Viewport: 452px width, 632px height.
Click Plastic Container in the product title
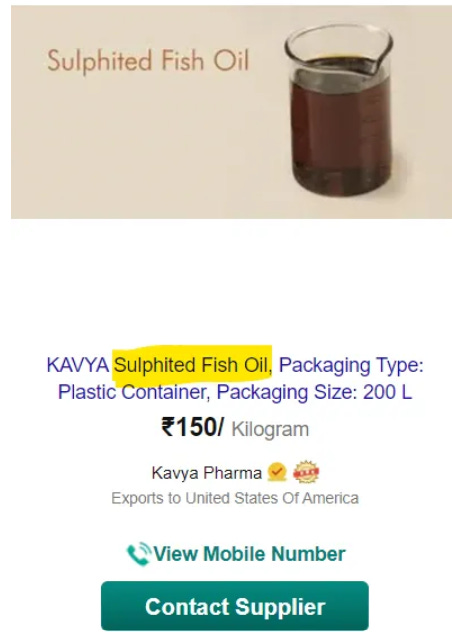(133, 392)
